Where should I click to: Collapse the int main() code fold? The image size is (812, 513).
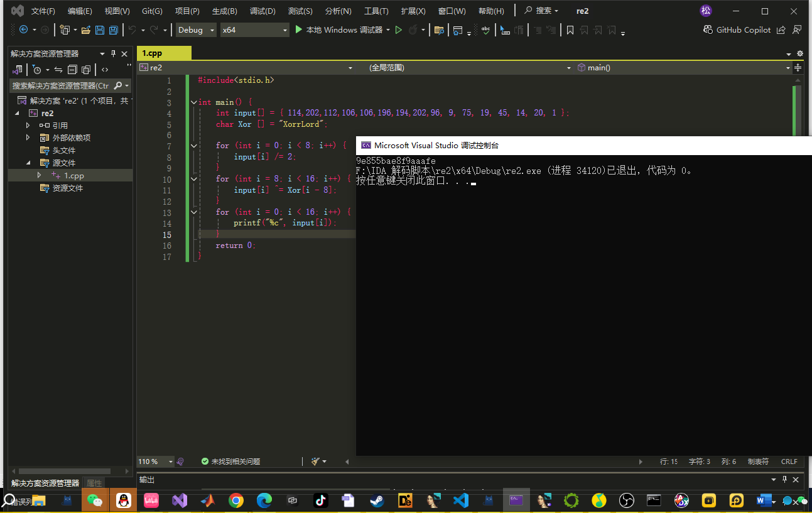[x=193, y=102]
